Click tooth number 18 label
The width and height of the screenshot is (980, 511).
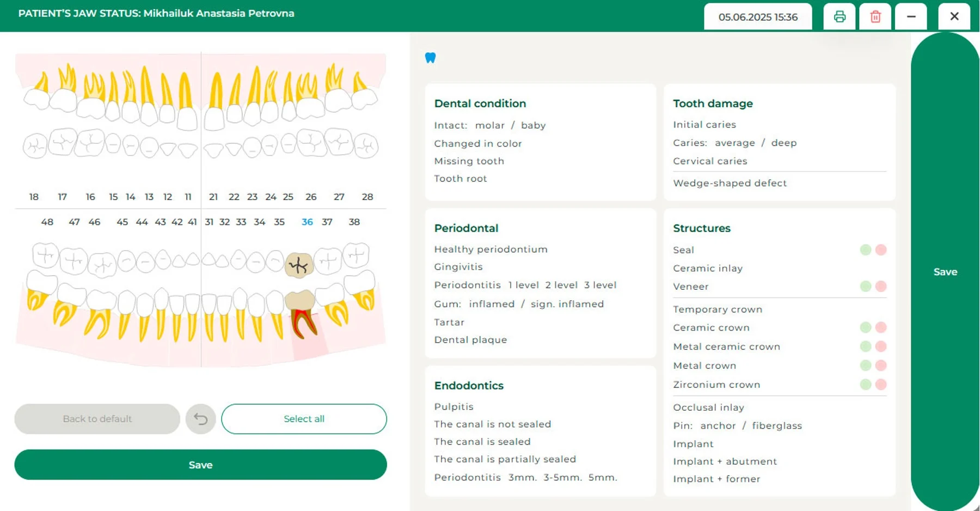(34, 197)
